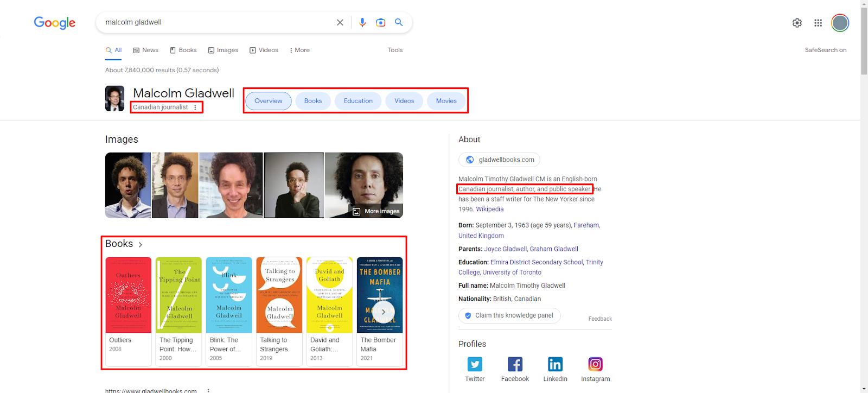Select the Movies chip
Viewport: 868px width, 393px height.
pos(446,101)
